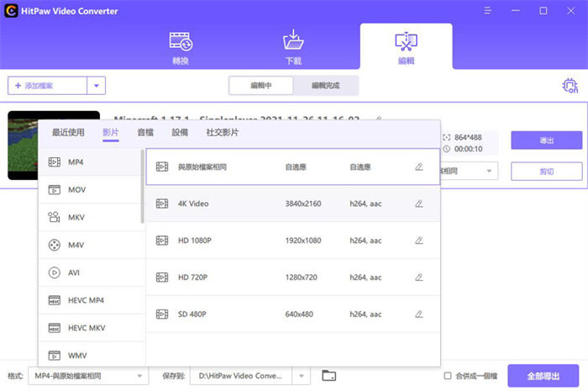Switch to 最近使用 format tab
The image size is (588, 391).
(x=68, y=133)
